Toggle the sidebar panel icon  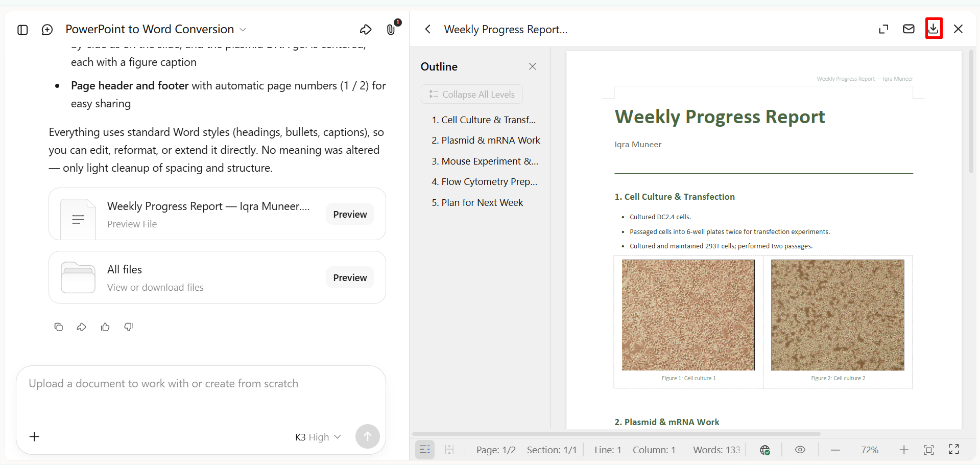(x=22, y=30)
